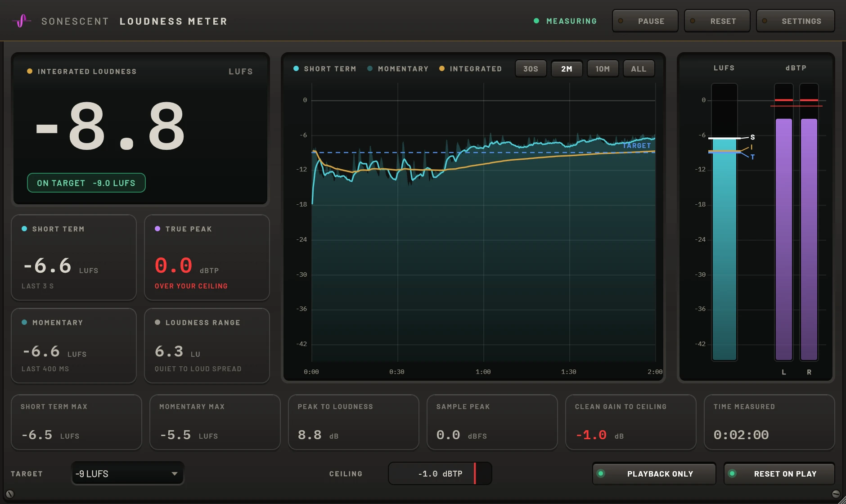This screenshot has height=504, width=846.
Task: Click the I integrated marker on LUFS meter
Action: click(751, 147)
